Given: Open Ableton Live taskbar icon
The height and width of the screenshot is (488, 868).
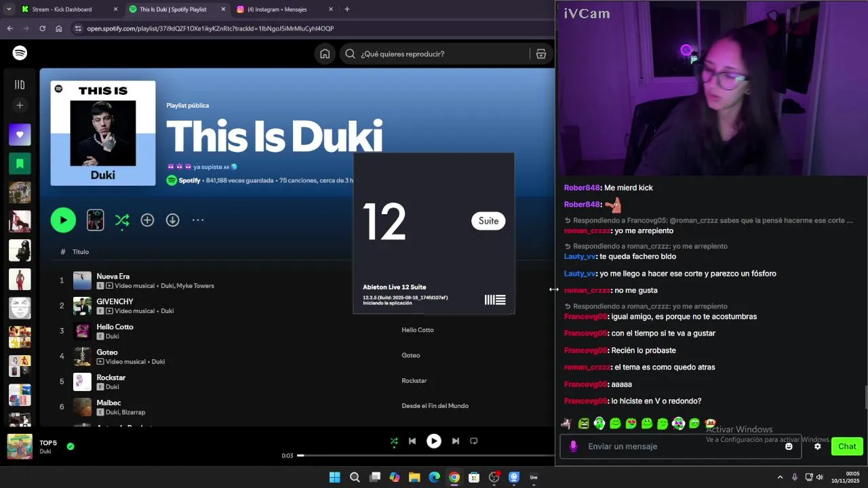Looking at the screenshot, I should click(534, 477).
